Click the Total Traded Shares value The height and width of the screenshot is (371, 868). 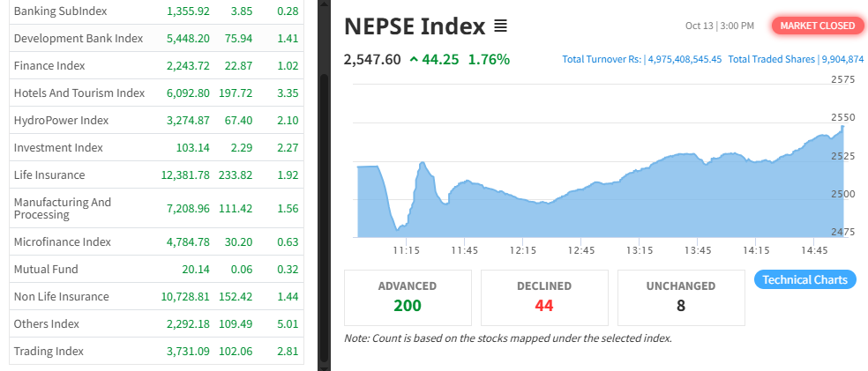coord(796,59)
